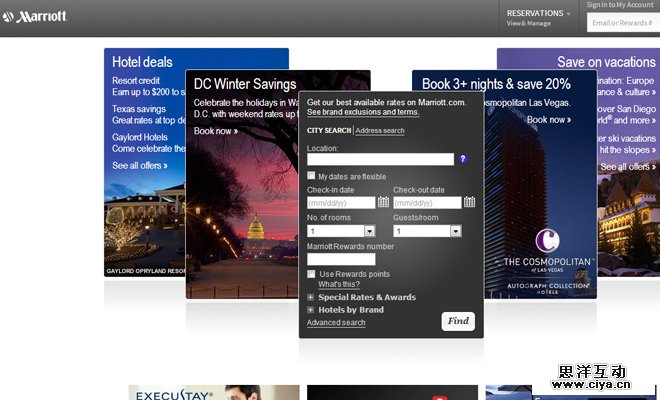This screenshot has height=400, width=660.
Task: Switch to Address search tab
Action: (380, 130)
